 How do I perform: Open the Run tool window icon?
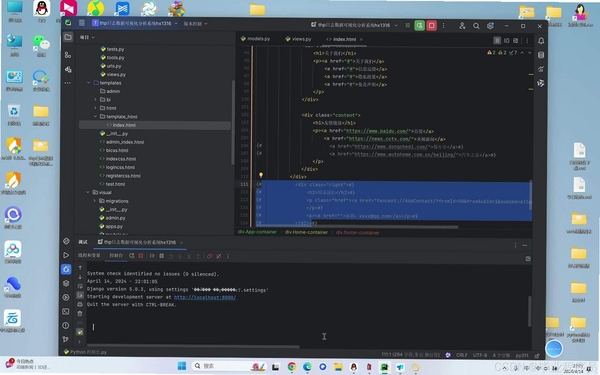pyautogui.click(x=66, y=255)
